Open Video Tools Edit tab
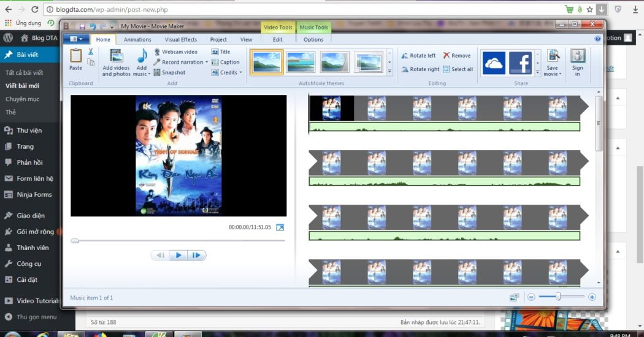The image size is (644, 337). [x=278, y=39]
